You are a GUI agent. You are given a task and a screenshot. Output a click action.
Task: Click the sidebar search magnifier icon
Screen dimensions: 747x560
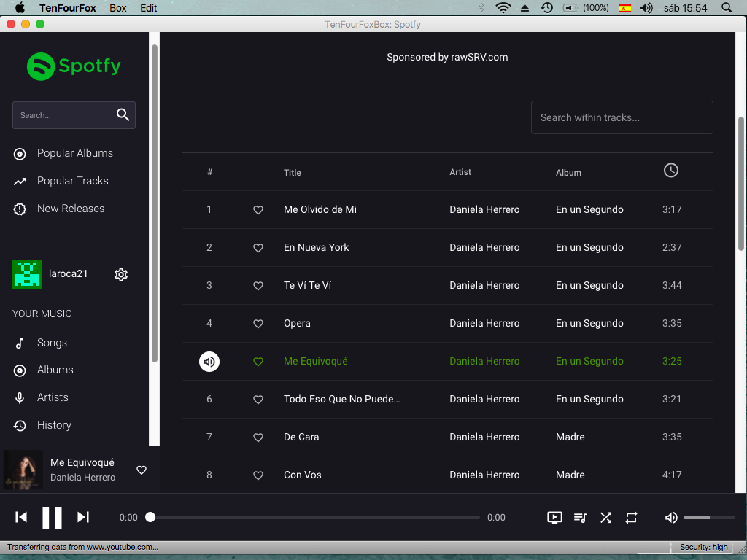(123, 114)
